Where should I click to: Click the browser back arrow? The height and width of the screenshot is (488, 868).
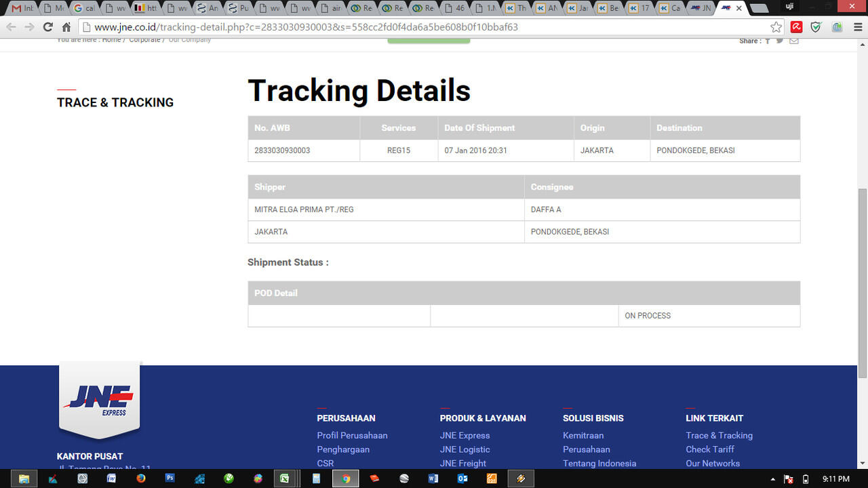(x=11, y=27)
